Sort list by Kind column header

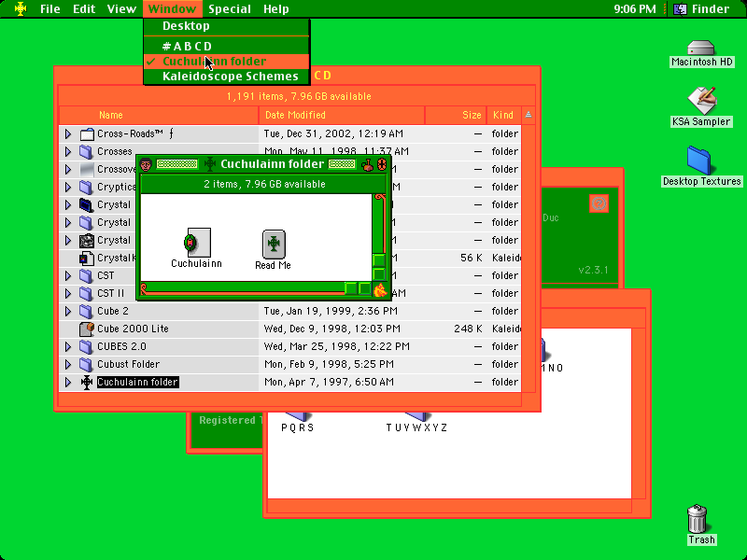coord(503,115)
